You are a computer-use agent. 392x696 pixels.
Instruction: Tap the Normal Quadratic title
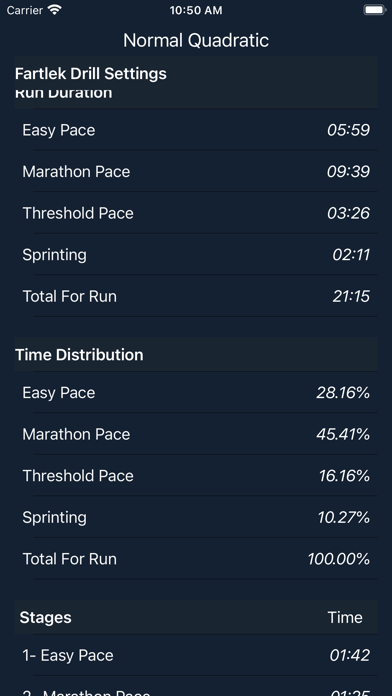pos(196,40)
